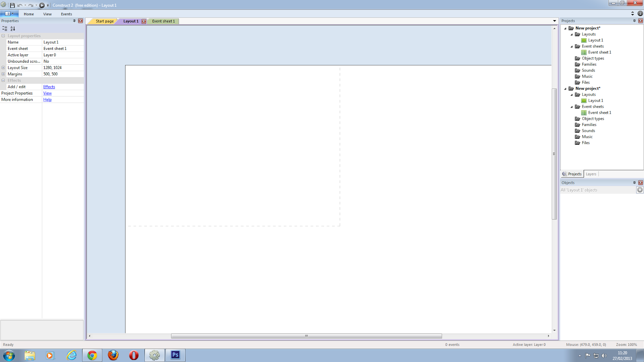Click the Layout Size value 1280, 1024
Image resolution: width=644 pixels, height=362 pixels.
[x=63, y=68]
